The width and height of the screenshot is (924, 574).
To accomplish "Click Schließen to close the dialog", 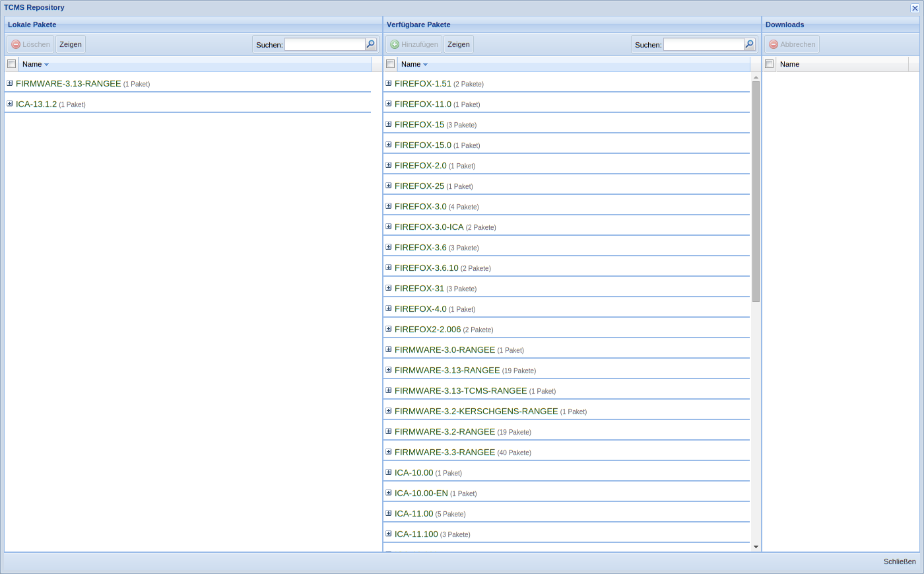I will coord(900,561).
